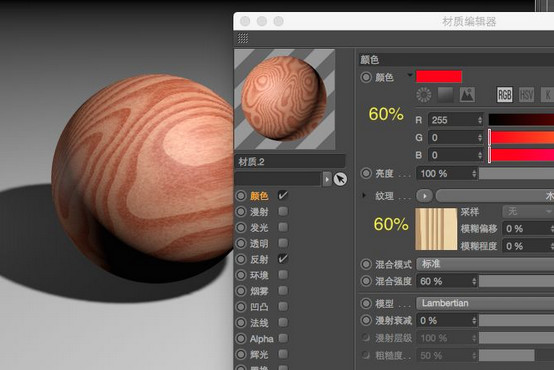The width and height of the screenshot is (554, 370).
Task: Select the 反射 channel page
Action: click(259, 259)
